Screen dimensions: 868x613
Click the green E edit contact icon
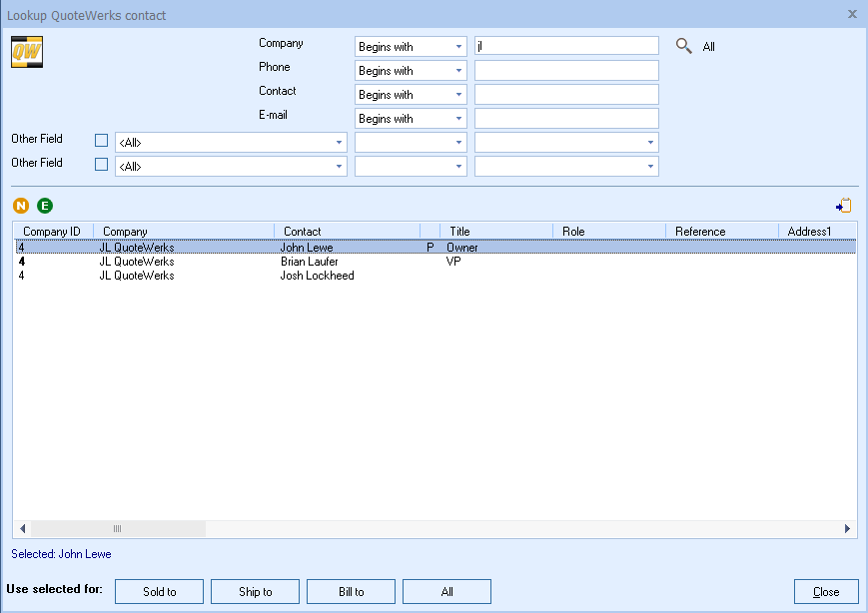point(45,206)
